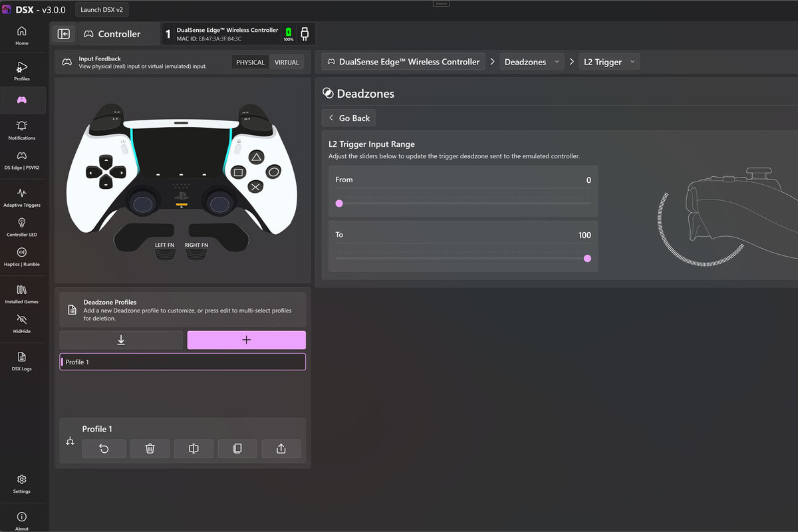Rename Profile 1 using the rename icon
798x532 pixels.
click(194, 449)
